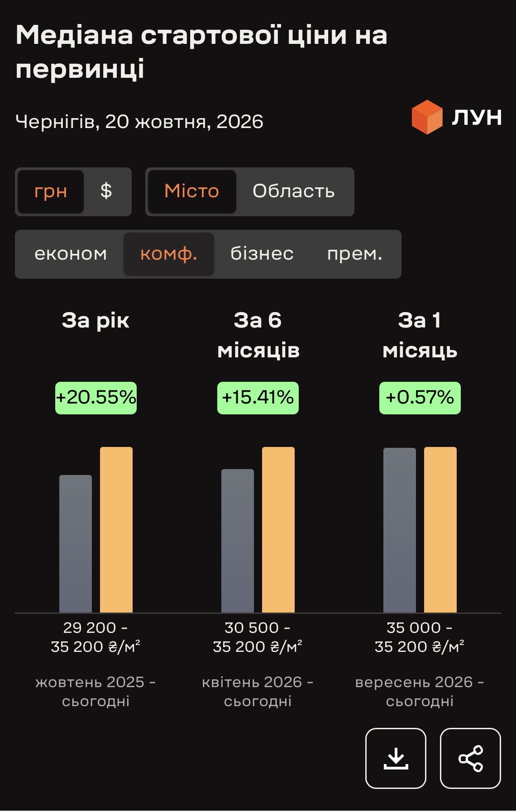Choose the бізнес housing class tab
The image size is (516, 812).
[x=262, y=254]
